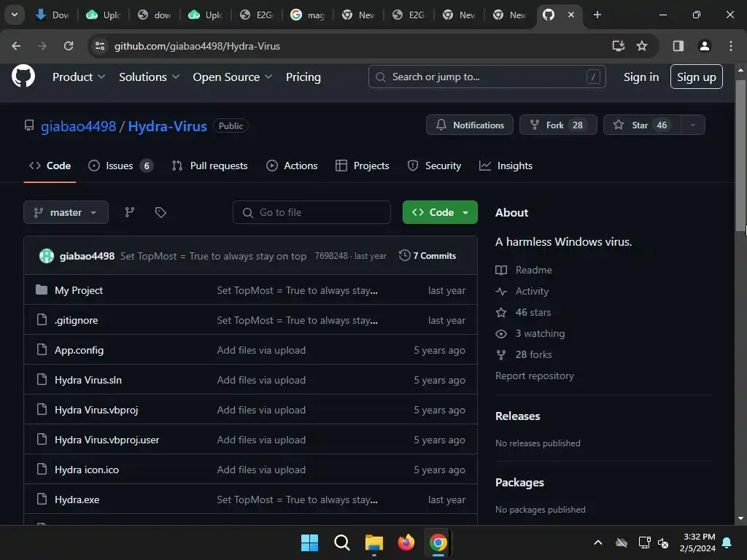Click the Chrome taskbar icon
This screenshot has height=560, width=747.
coord(438,542)
